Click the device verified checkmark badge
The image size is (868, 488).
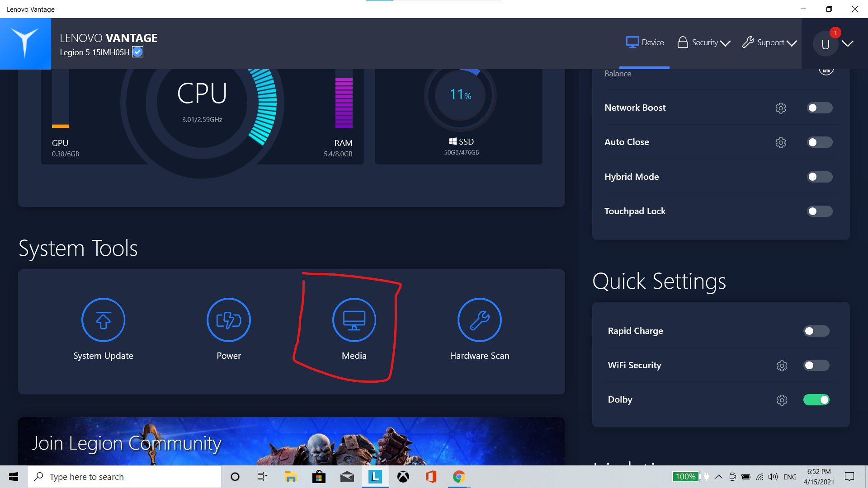(138, 52)
